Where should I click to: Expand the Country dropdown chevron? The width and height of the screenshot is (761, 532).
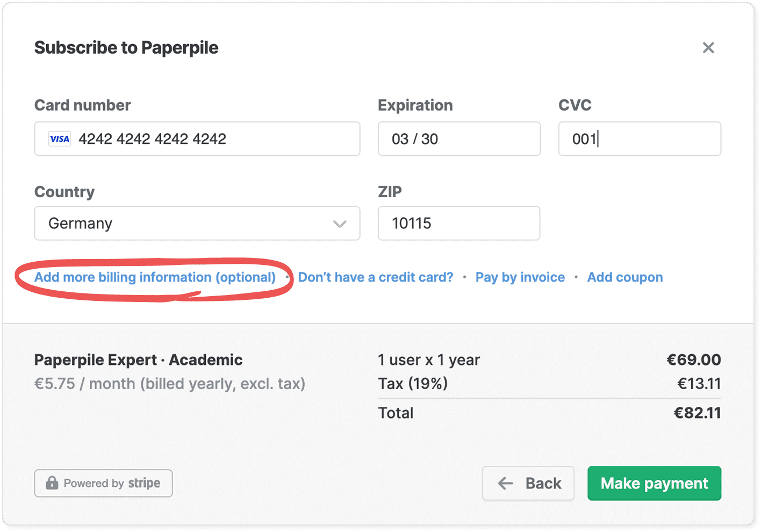pos(340,224)
